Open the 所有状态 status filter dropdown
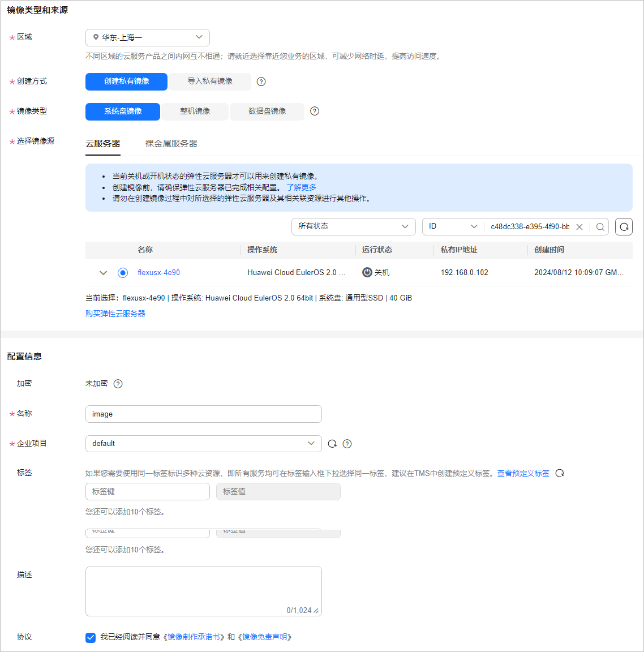The height and width of the screenshot is (652, 644). click(353, 226)
